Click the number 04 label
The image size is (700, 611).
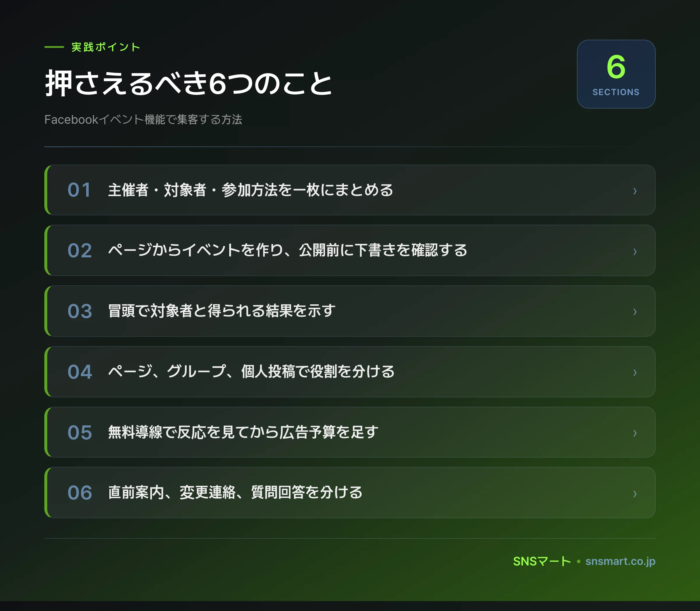(x=80, y=372)
